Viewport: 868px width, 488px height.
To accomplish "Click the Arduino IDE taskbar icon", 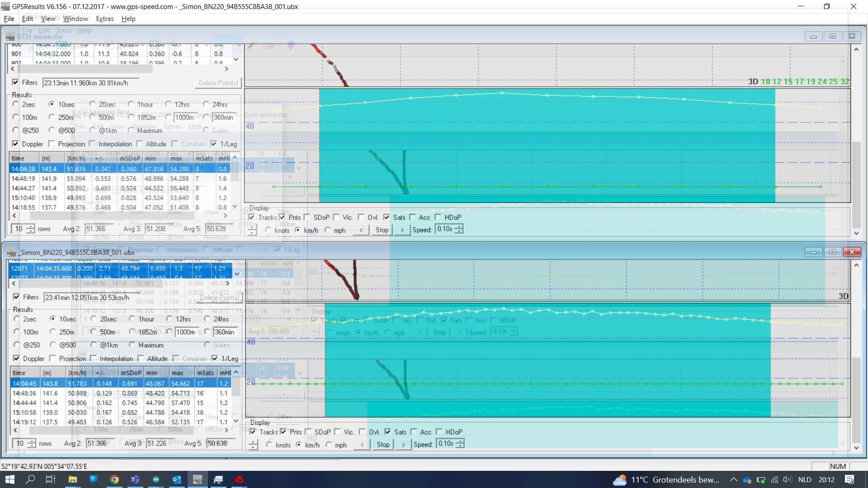I will [x=156, y=479].
